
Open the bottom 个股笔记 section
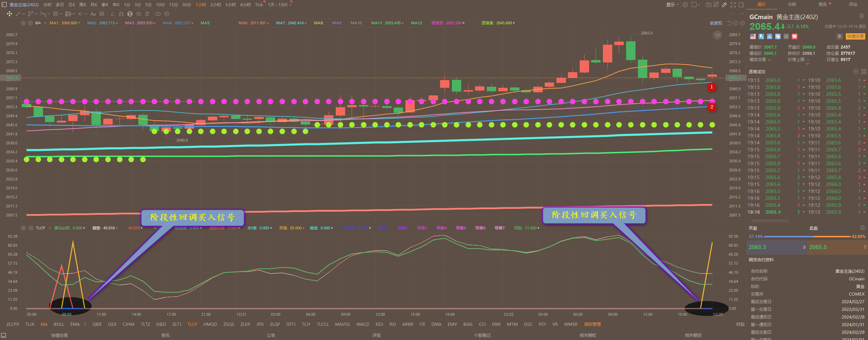pyautogui.click(x=482, y=335)
